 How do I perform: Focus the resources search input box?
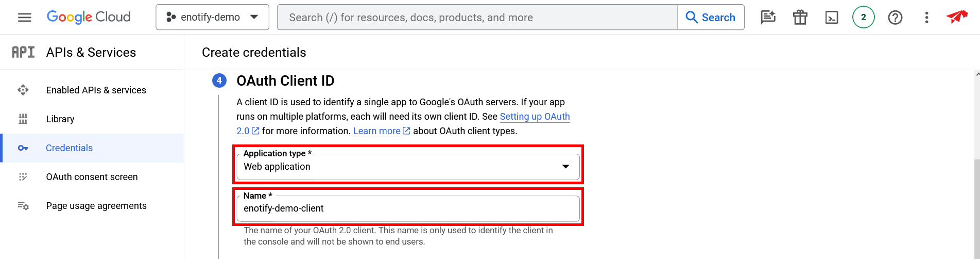point(477,18)
